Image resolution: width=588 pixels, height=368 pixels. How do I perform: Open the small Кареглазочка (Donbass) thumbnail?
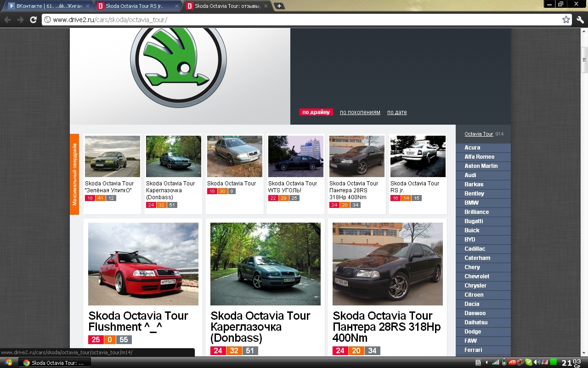[174, 156]
